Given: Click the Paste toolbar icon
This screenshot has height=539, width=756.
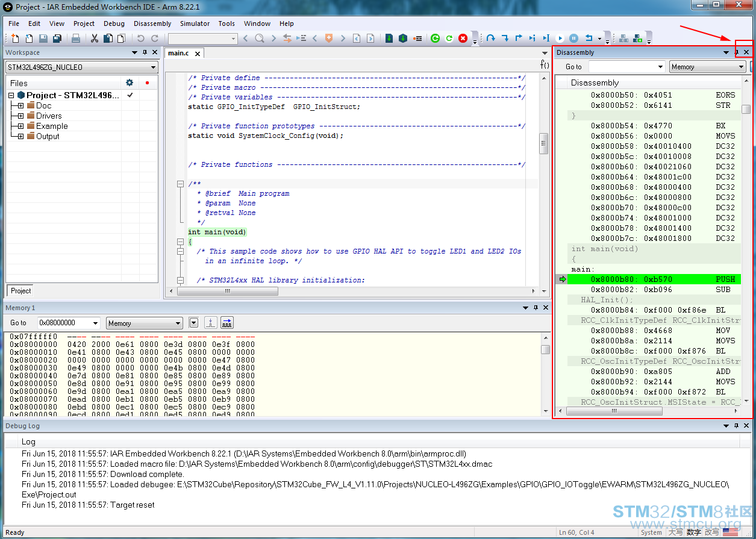Looking at the screenshot, I should coord(120,39).
